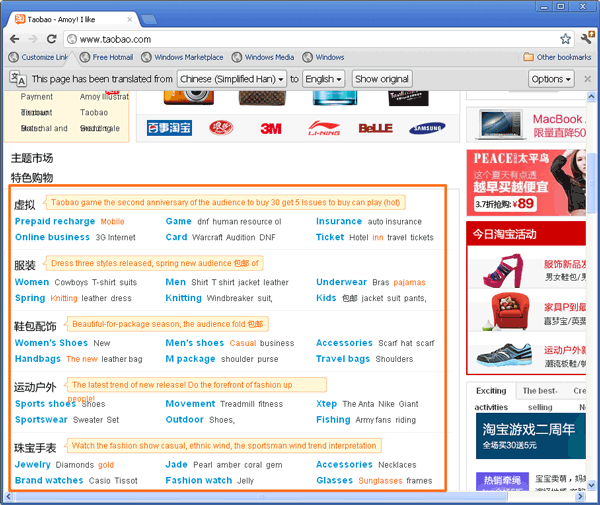Screen dimensions: 600x505
Task: Click the horizontal scrollbar right arrow
Action: (580, 497)
